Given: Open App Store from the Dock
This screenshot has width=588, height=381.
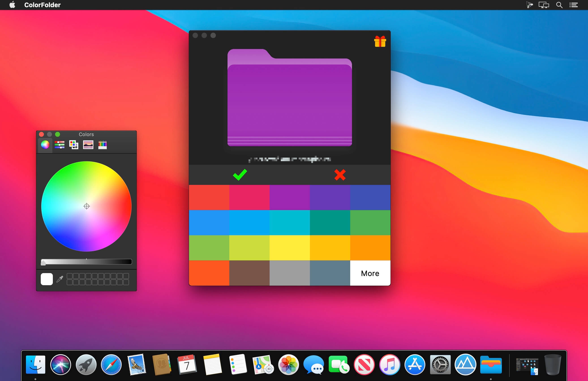Looking at the screenshot, I should point(415,364).
